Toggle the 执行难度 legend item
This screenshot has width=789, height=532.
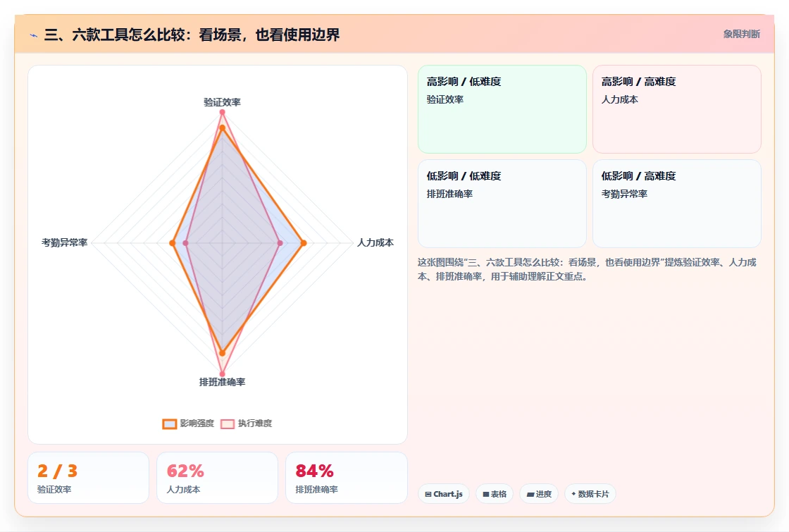[247, 423]
